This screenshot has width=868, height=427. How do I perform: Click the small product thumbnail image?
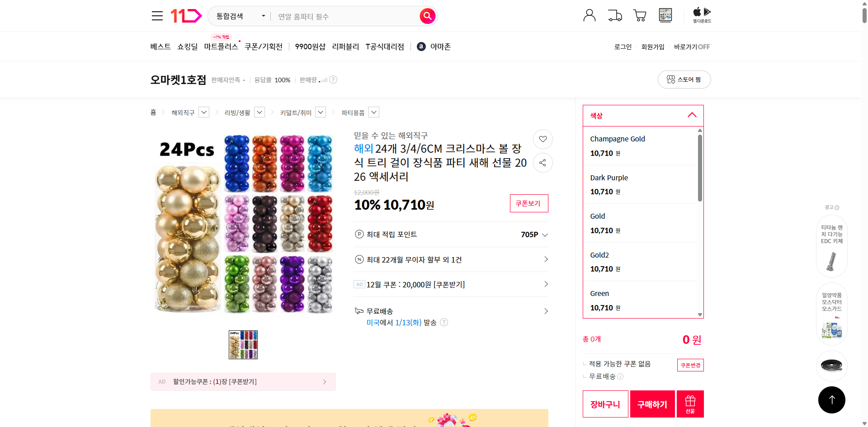click(243, 344)
